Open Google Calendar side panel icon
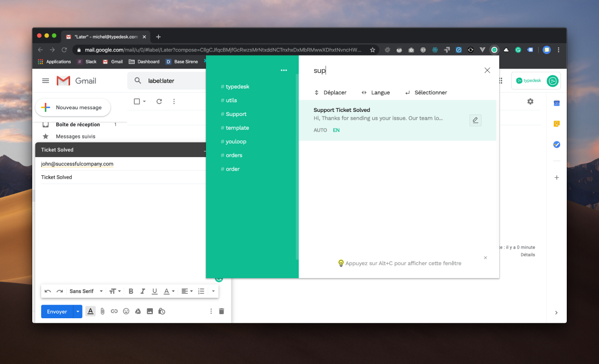Image resolution: width=599 pixels, height=364 pixels. (556, 103)
